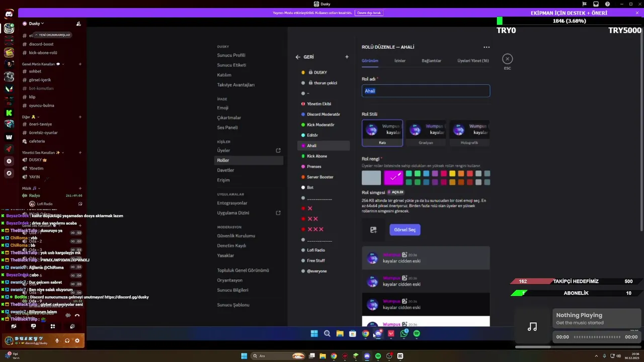Click the Add a Server plus icon
This screenshot has height=362, width=644.
pyautogui.click(x=9, y=161)
